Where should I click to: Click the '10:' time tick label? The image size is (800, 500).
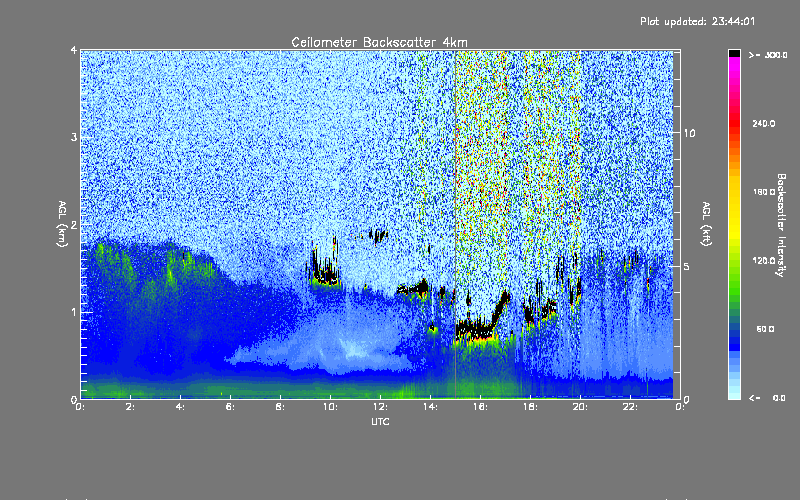coord(330,407)
